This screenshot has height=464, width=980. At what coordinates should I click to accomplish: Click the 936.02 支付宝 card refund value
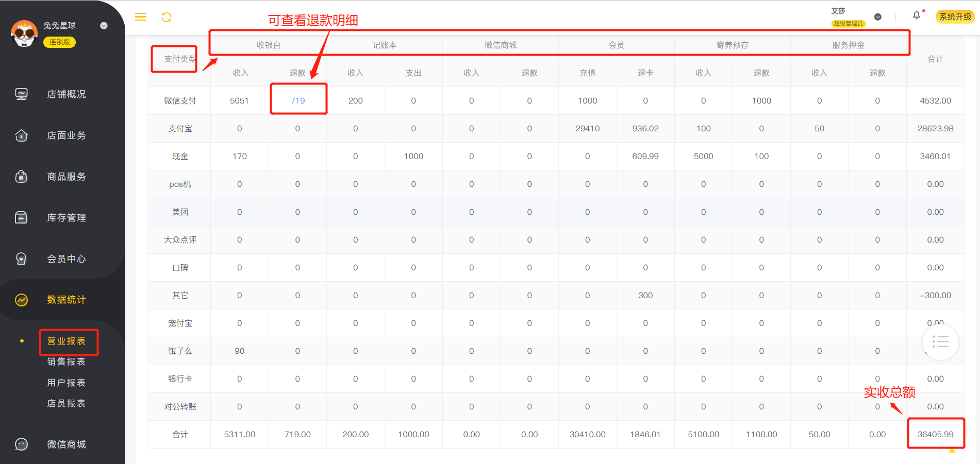(645, 128)
